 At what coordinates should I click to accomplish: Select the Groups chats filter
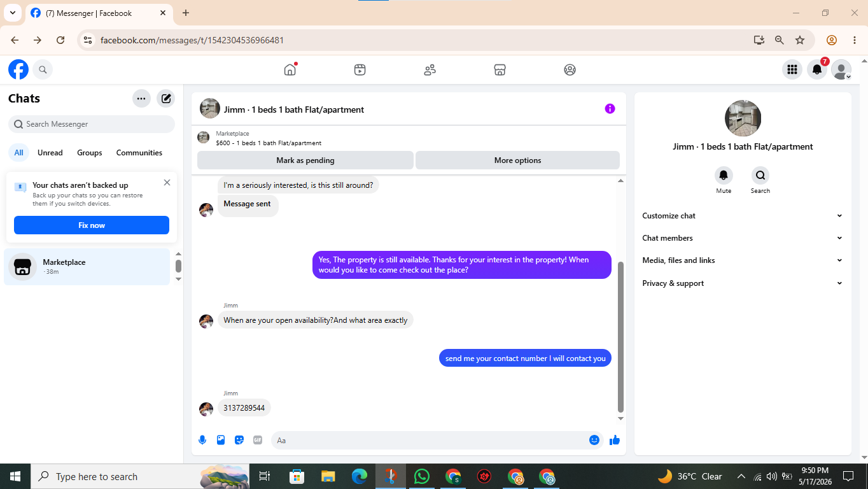(x=90, y=153)
